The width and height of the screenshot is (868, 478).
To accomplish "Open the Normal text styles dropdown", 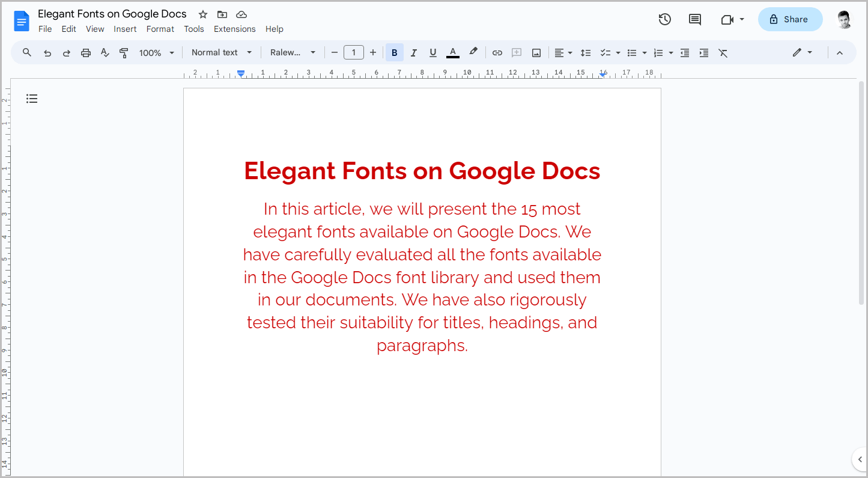I will click(220, 52).
